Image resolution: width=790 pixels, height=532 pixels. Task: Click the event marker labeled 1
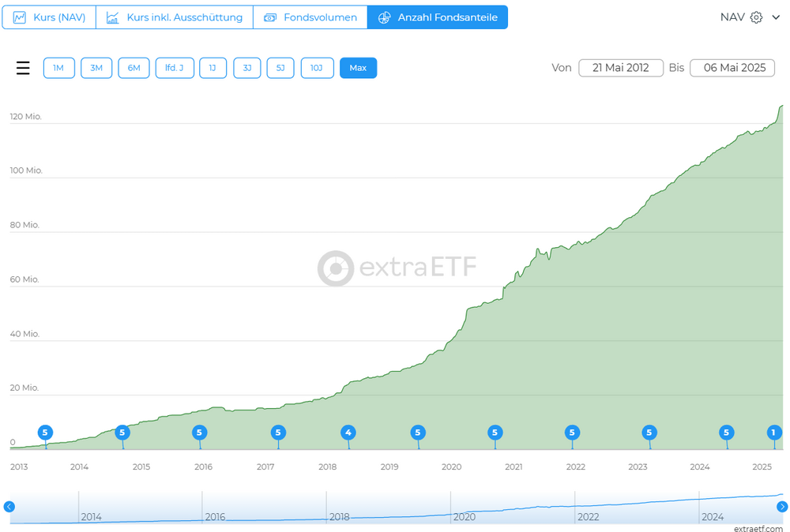[773, 433]
